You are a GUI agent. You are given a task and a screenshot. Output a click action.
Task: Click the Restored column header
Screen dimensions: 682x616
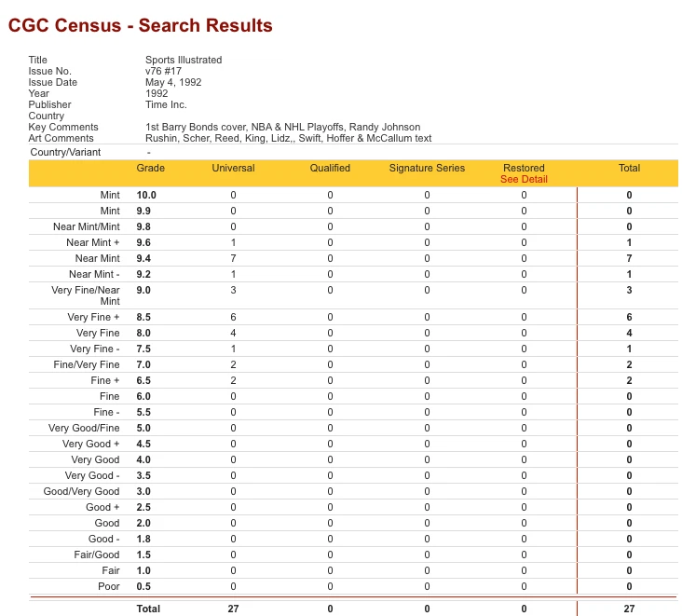pyautogui.click(x=524, y=168)
